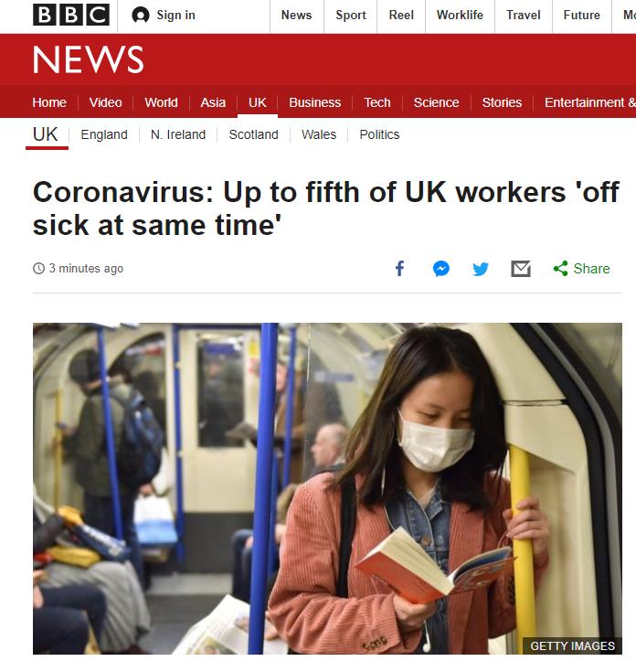Open the World news tab

coord(161,102)
